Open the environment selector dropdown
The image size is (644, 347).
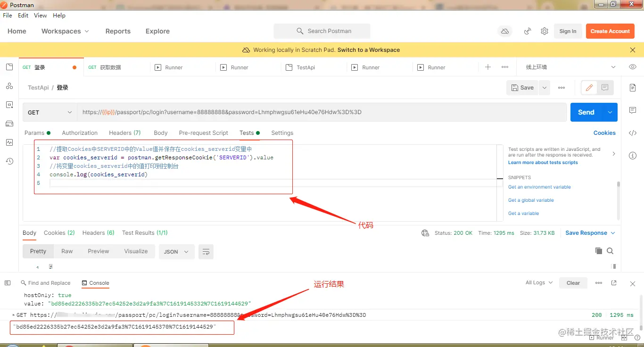[x=570, y=67]
